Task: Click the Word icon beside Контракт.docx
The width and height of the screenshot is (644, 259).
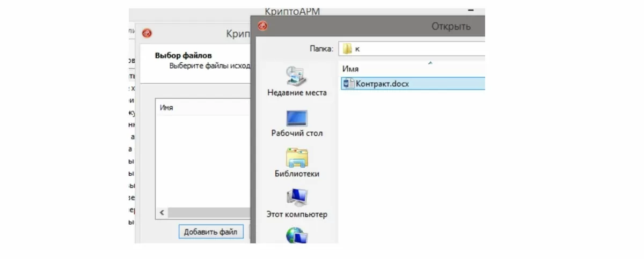Action: pyautogui.click(x=348, y=83)
